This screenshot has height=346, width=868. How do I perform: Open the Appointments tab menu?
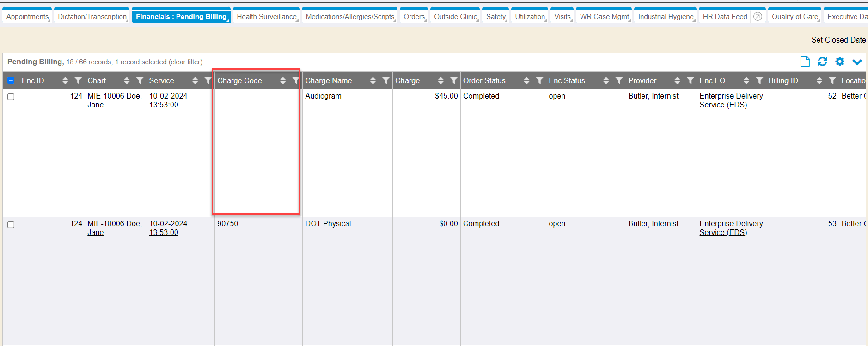click(x=27, y=17)
